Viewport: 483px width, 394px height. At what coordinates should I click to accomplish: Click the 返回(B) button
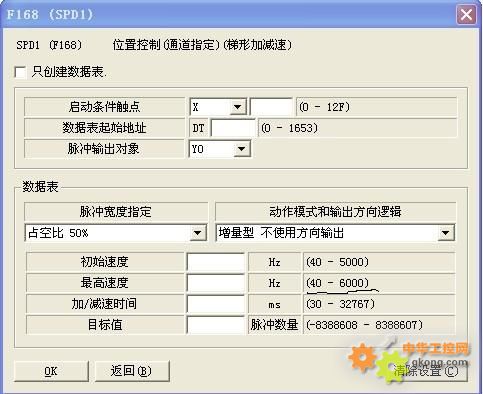tap(132, 371)
